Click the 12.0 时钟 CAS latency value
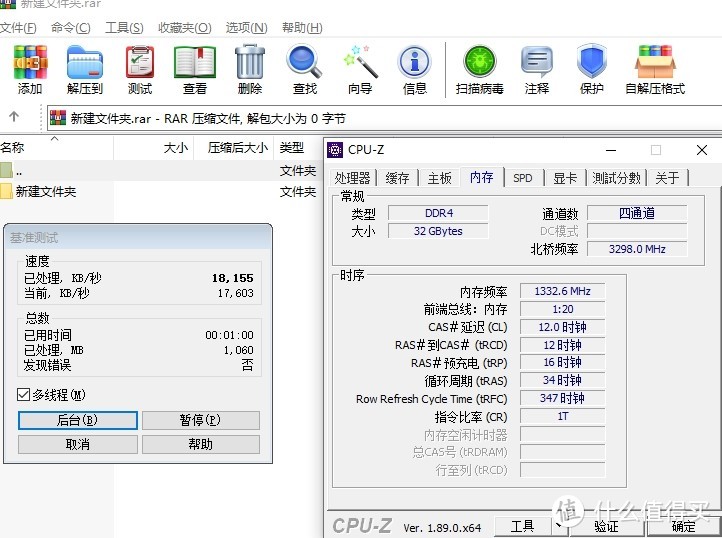Viewport: 722px width, 538px height. coord(563,327)
